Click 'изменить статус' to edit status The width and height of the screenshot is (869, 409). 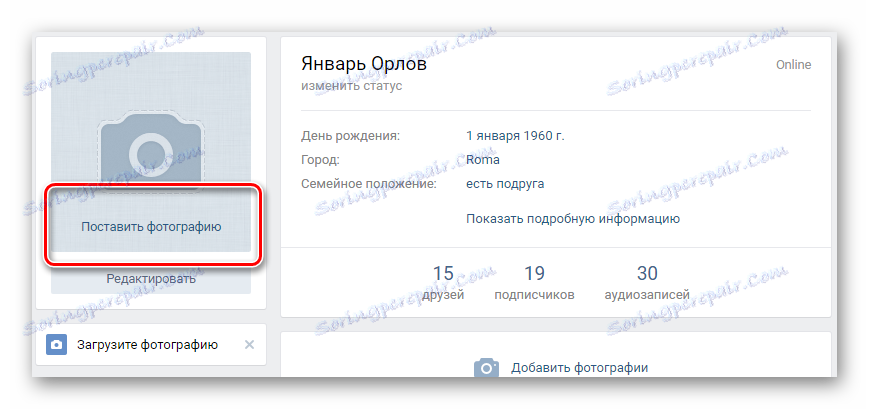pos(352,86)
